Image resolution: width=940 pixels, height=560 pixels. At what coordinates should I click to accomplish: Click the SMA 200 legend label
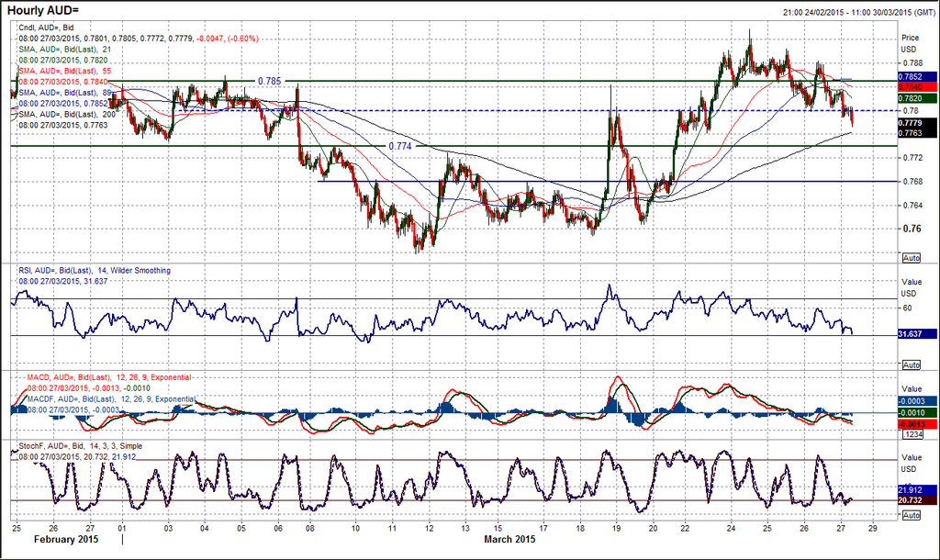tap(67, 114)
